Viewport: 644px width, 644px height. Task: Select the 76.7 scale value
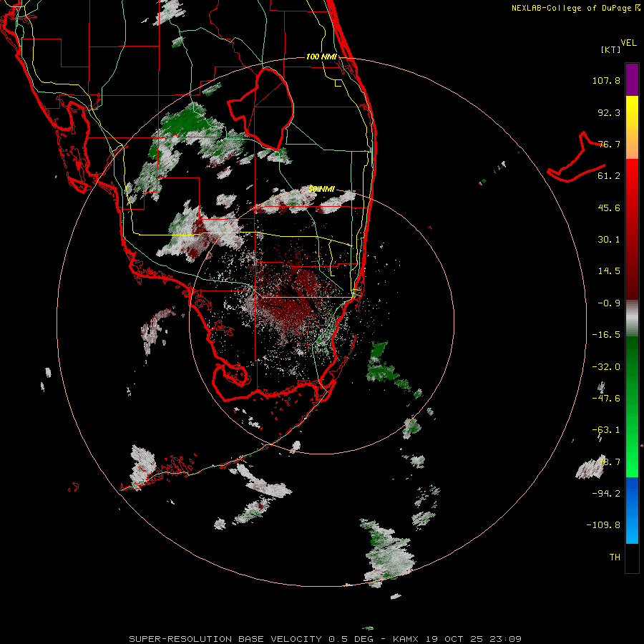(x=609, y=144)
